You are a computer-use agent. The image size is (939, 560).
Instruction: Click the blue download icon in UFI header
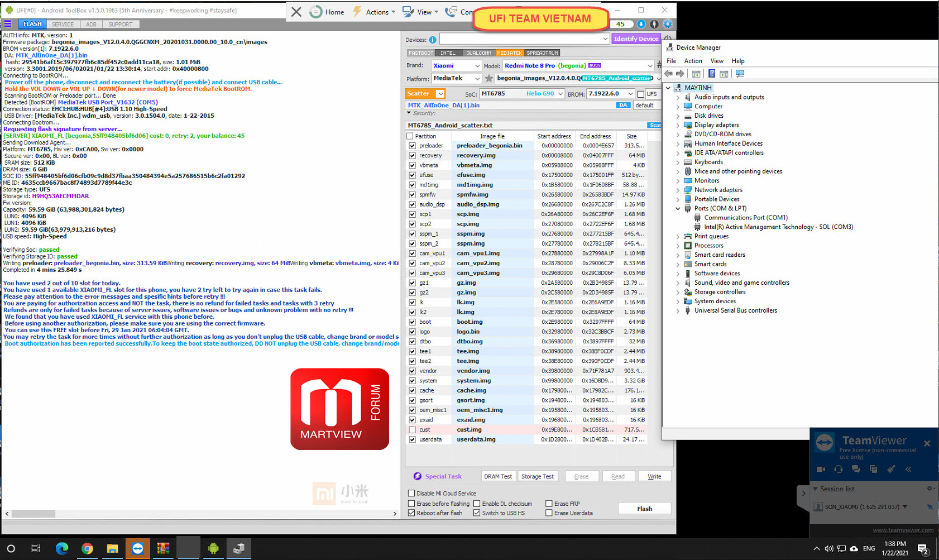[x=641, y=24]
